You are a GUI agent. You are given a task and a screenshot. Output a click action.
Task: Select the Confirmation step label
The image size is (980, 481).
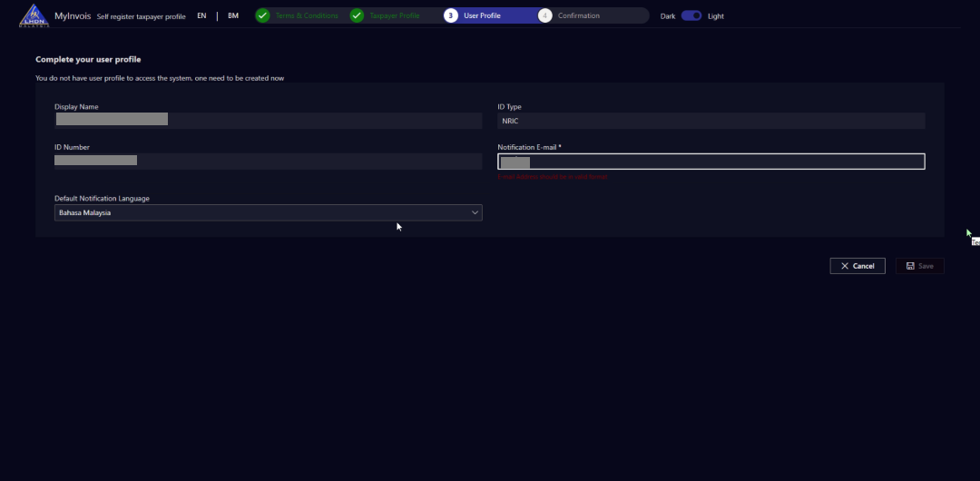[x=578, y=15]
